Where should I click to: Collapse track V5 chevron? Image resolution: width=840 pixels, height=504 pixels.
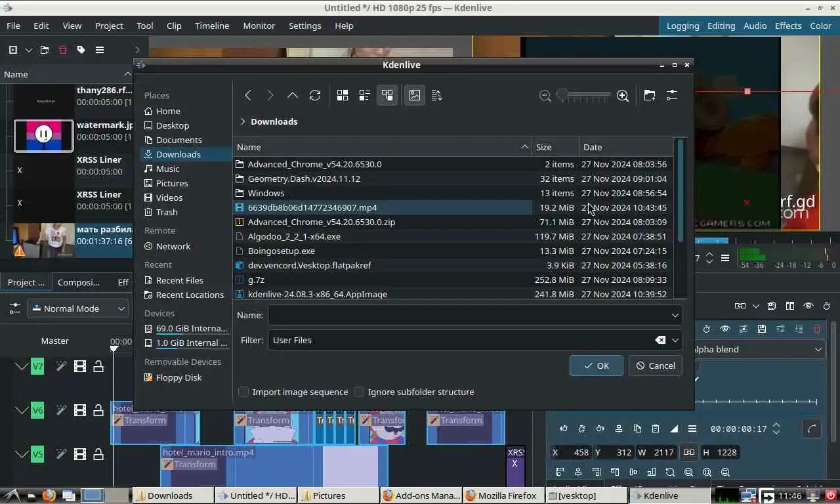click(x=22, y=453)
